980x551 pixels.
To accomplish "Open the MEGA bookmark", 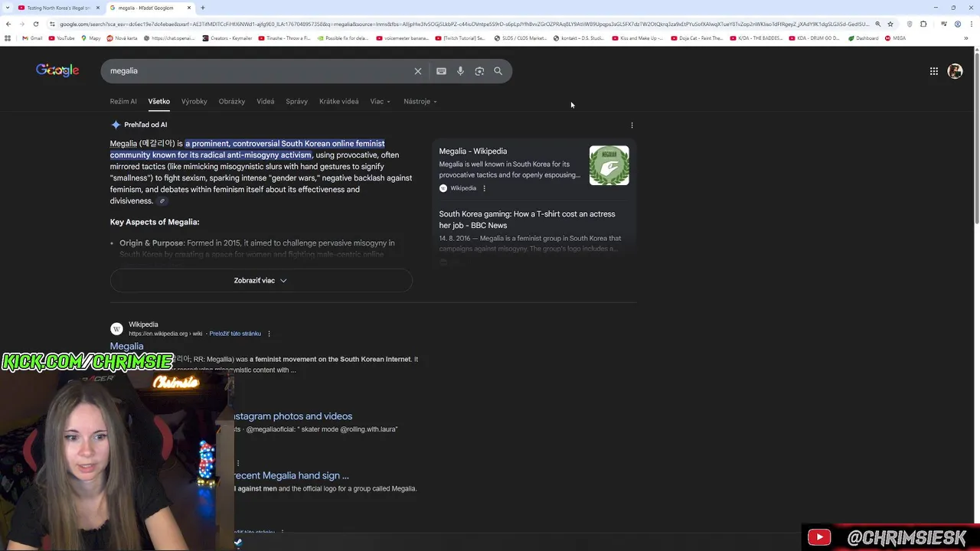I will (895, 38).
